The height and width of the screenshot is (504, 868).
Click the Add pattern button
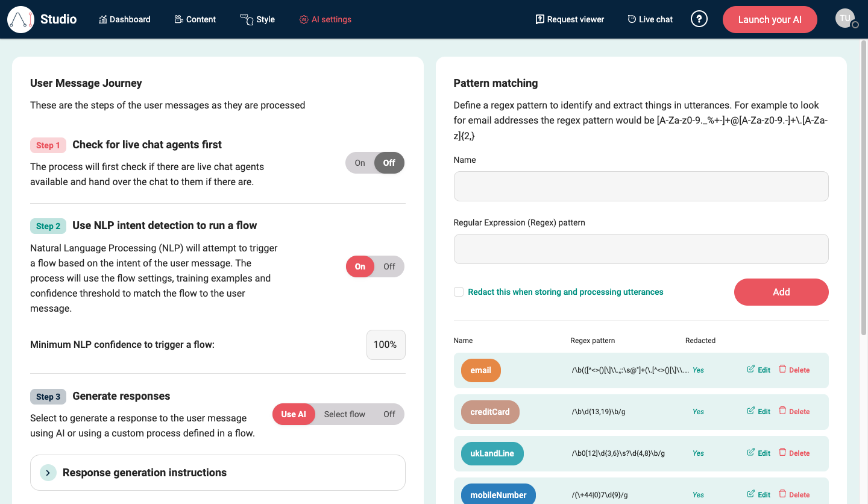click(x=781, y=292)
